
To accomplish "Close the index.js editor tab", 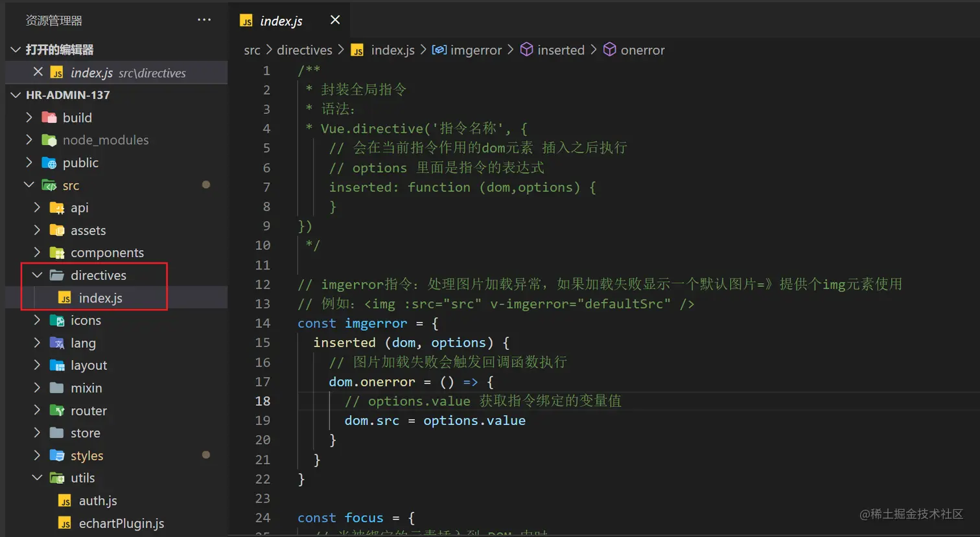I will click(335, 20).
